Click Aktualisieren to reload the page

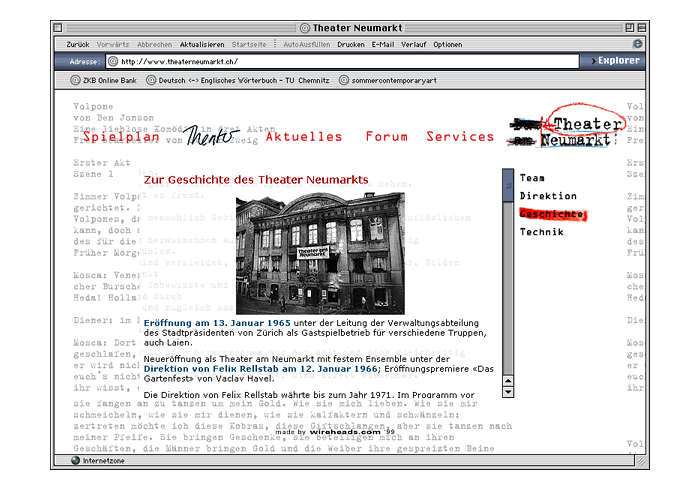point(202,45)
